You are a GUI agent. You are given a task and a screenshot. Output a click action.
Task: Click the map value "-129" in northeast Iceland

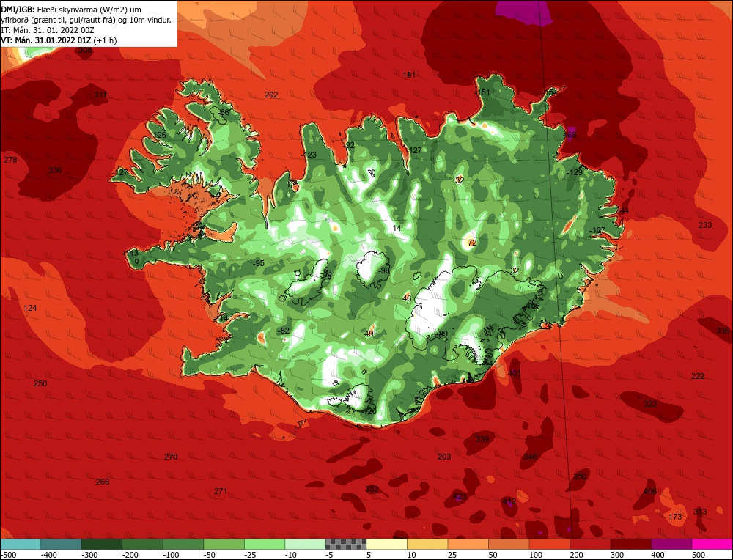[574, 172]
